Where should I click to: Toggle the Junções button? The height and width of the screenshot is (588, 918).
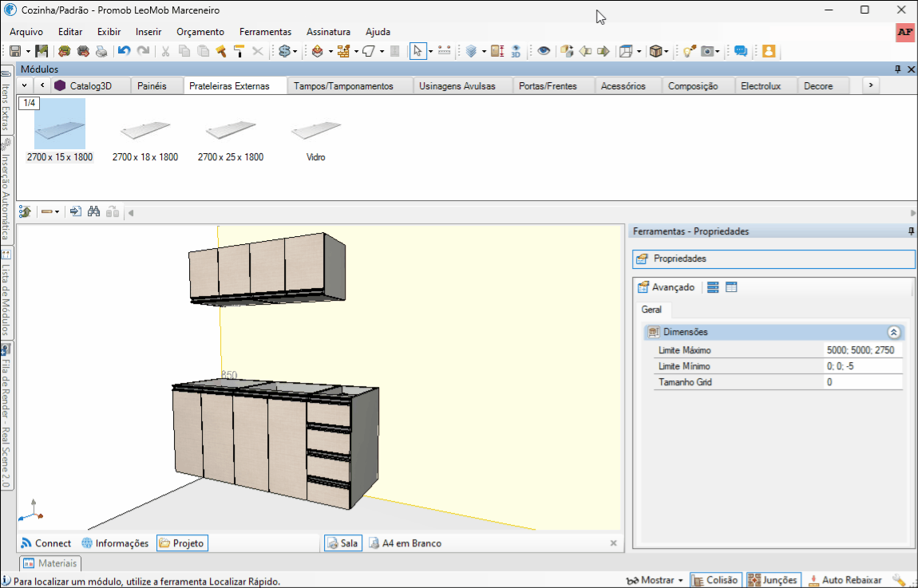pos(774,580)
